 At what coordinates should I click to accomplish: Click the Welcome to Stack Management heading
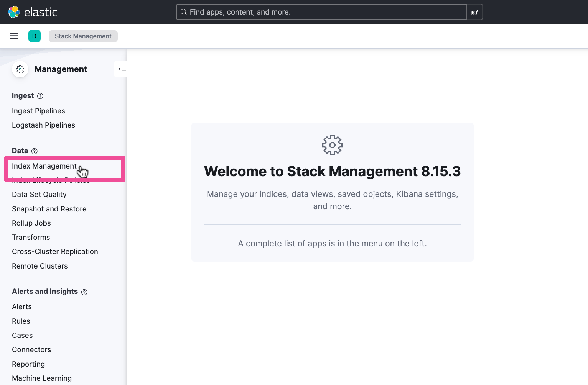point(332,171)
